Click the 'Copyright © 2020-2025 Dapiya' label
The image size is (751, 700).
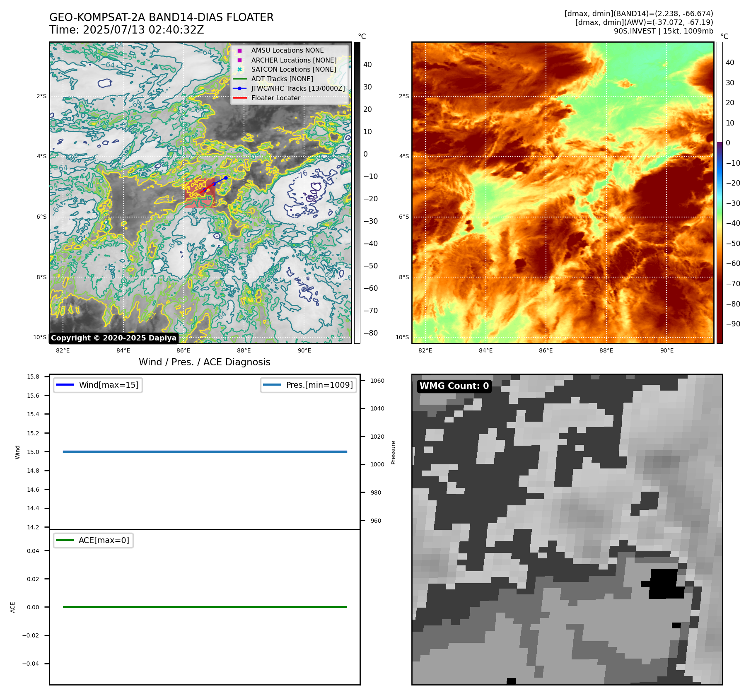coord(114,338)
